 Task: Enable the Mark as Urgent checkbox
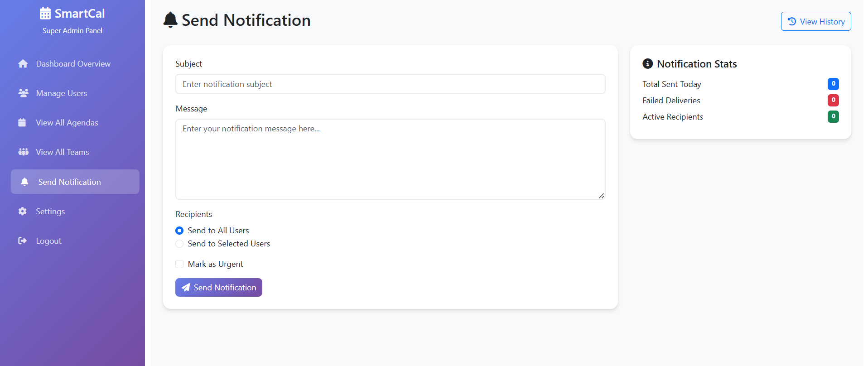pyautogui.click(x=179, y=264)
